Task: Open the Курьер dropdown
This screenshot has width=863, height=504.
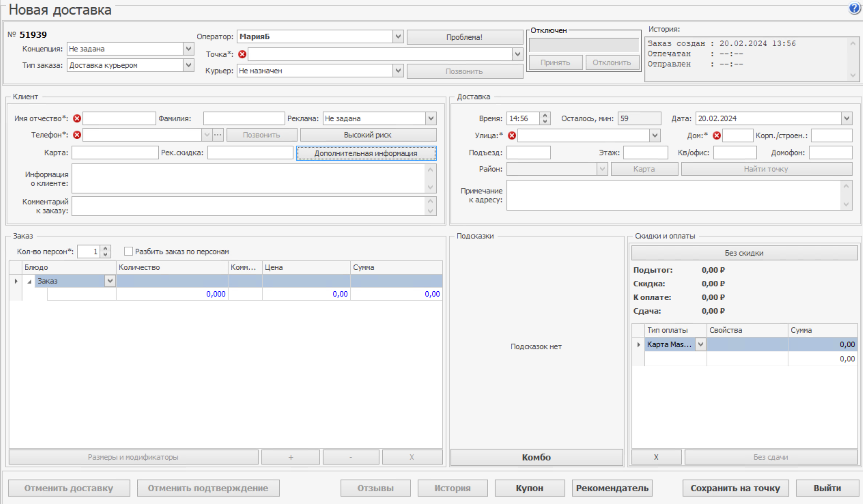Action: [398, 70]
